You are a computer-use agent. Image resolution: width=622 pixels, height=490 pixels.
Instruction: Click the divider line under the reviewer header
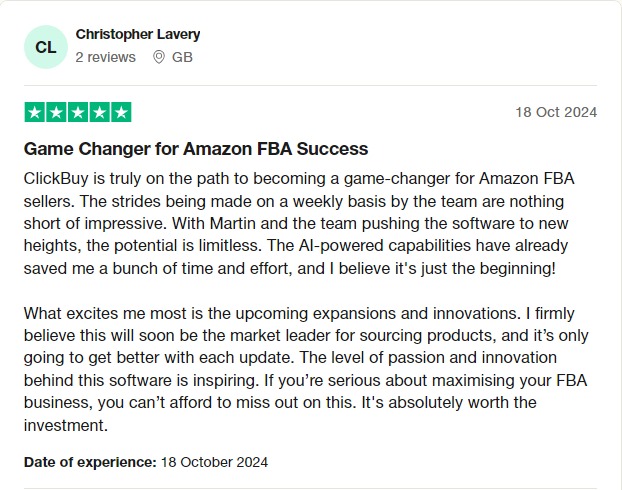310,85
